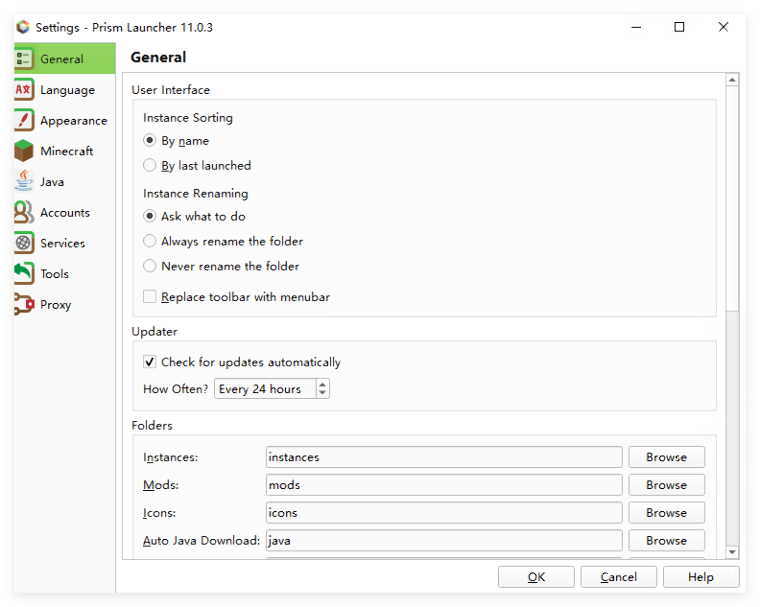The height and width of the screenshot is (607, 760).
Task: Click the Cancel button
Action: point(618,577)
